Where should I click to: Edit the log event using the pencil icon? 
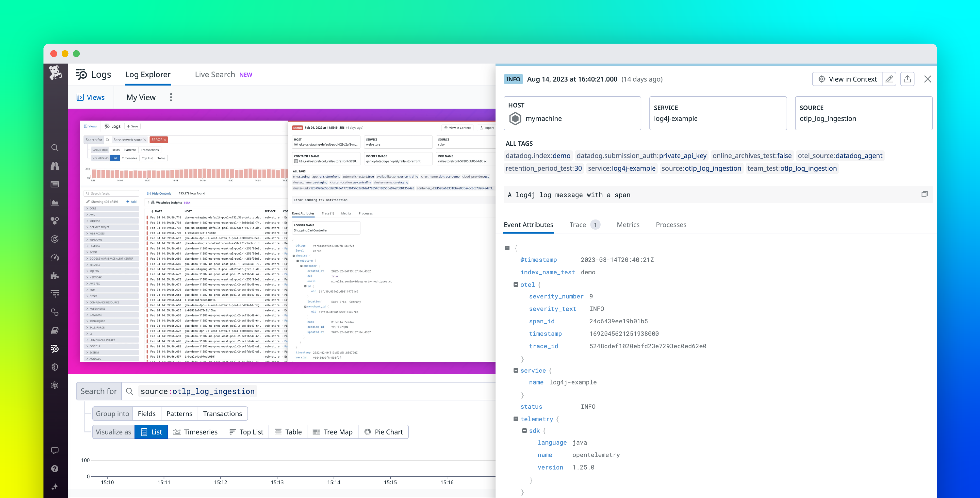tap(889, 79)
